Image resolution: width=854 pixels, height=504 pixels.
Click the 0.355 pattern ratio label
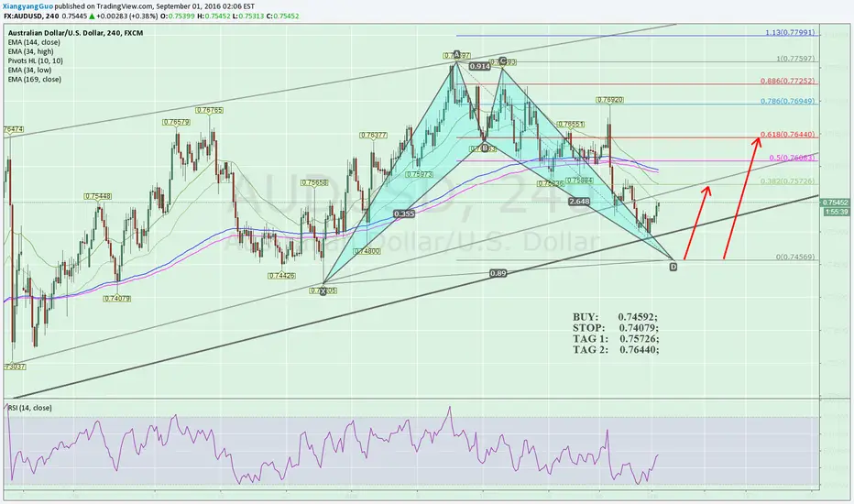tap(404, 214)
